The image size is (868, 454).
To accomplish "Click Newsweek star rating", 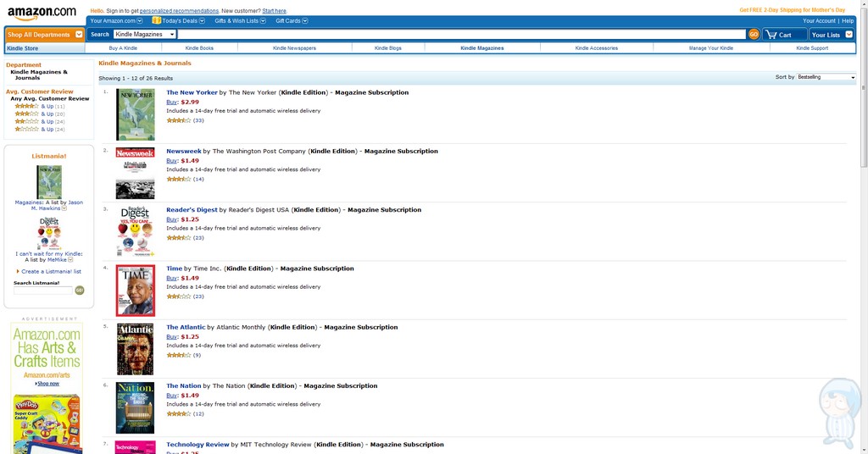I will [179, 180].
